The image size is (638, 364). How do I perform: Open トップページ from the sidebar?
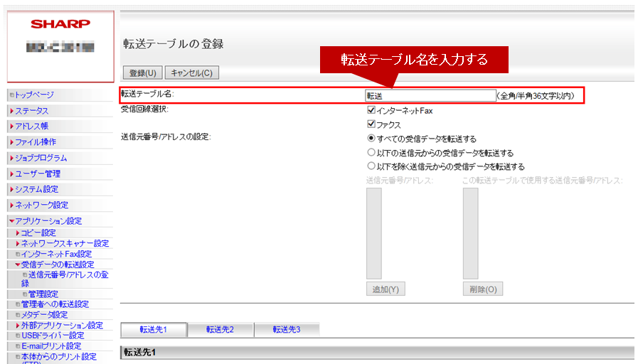coord(34,95)
